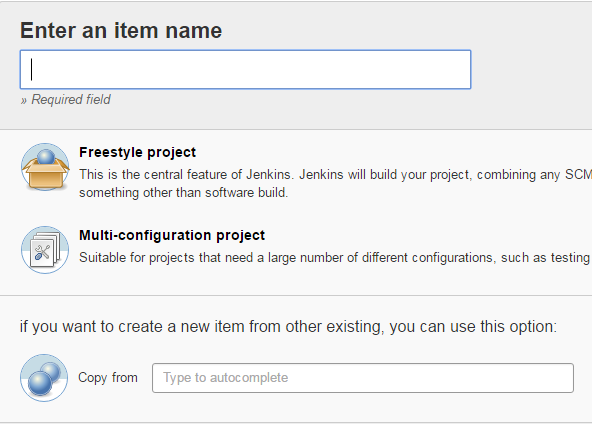Click the Copy from label

tap(108, 378)
